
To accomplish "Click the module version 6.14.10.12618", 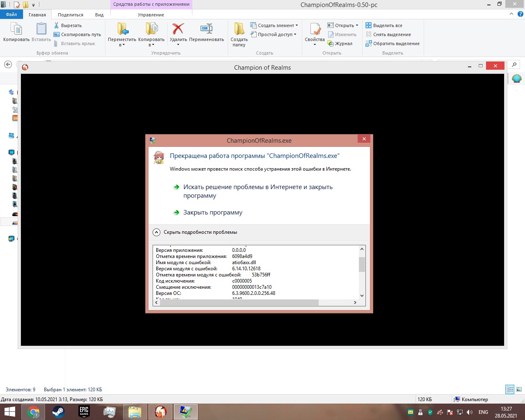I will point(246,269).
